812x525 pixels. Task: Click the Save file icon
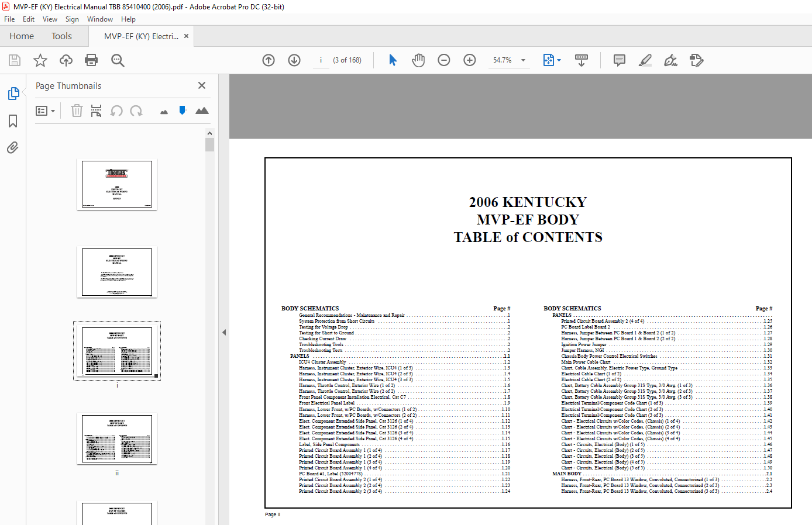pyautogui.click(x=15, y=60)
